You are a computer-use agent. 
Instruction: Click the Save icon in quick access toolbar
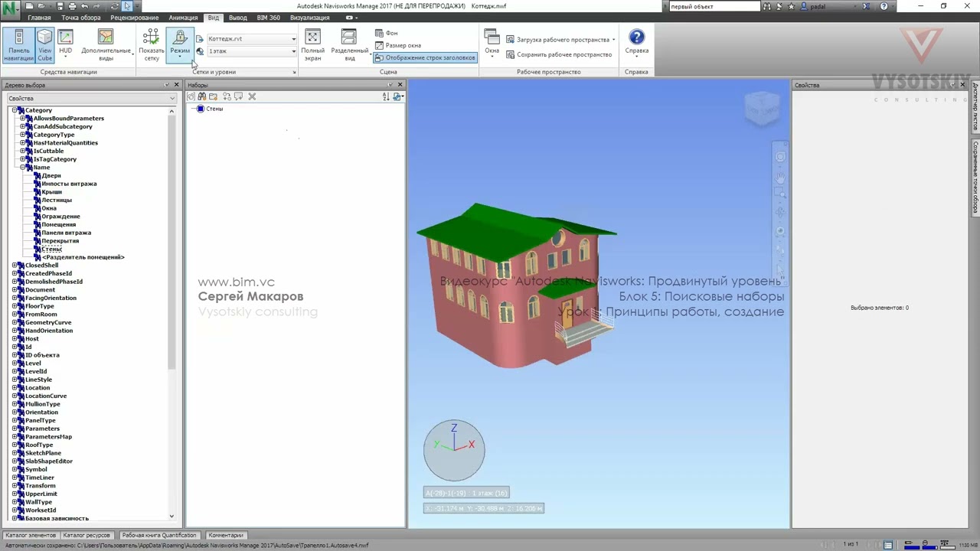(60, 6)
